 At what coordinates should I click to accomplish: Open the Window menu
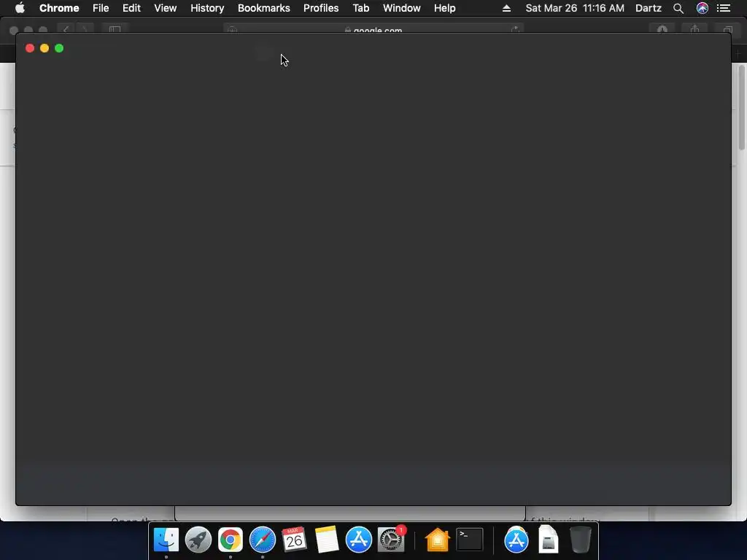point(402,8)
